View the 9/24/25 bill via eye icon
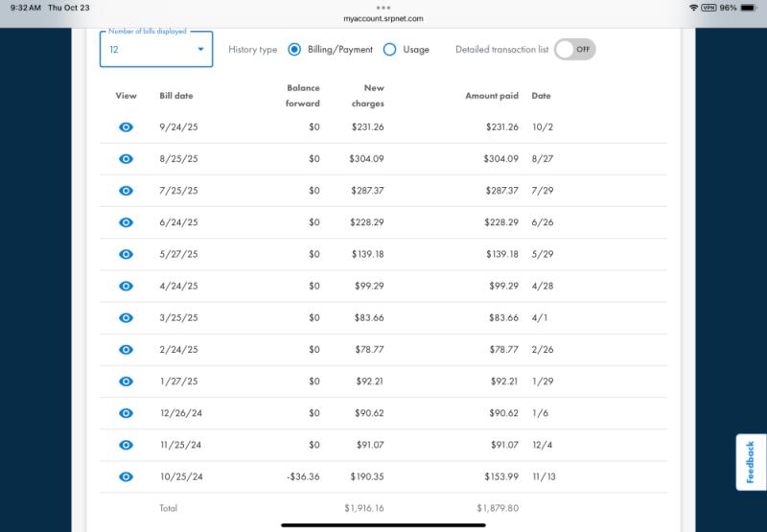The image size is (767, 532). pos(126,127)
